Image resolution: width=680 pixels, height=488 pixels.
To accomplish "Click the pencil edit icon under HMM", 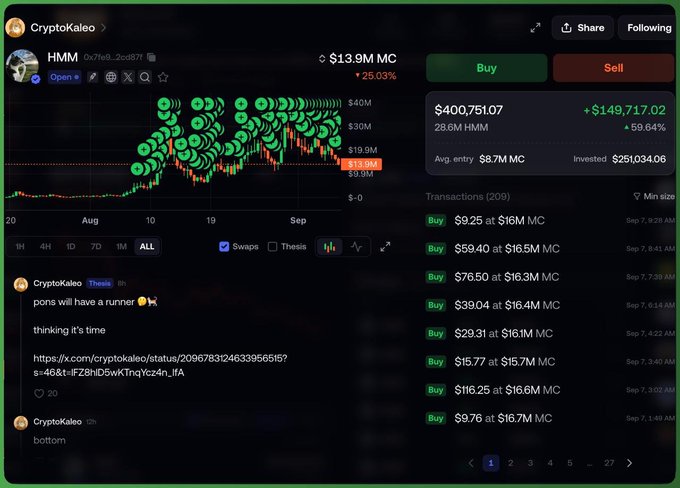I will [92, 77].
